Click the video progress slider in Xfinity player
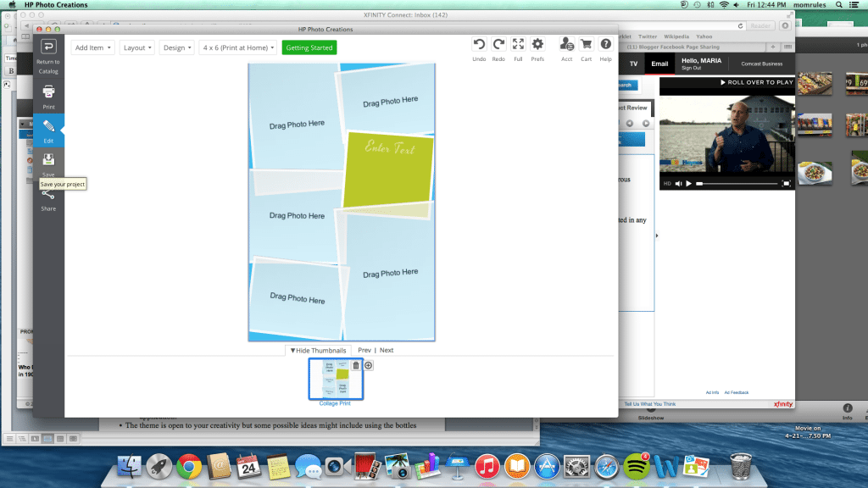Image resolution: width=868 pixels, height=488 pixels. point(737,184)
